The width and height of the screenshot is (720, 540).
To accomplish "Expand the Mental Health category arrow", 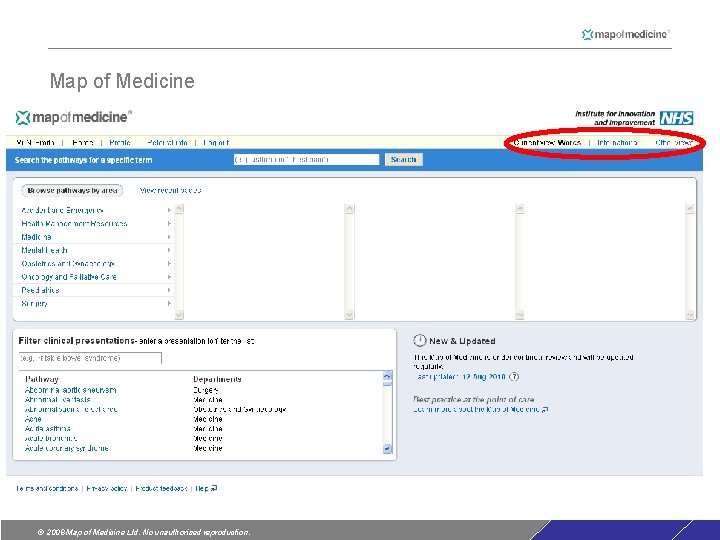I will pos(169,250).
